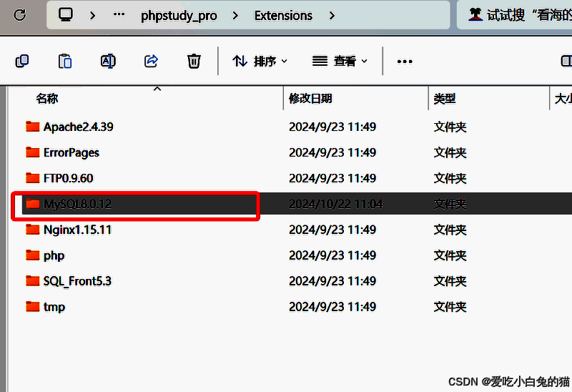
Task: Select the Nginx1.15.11 folder
Action: pos(77,230)
